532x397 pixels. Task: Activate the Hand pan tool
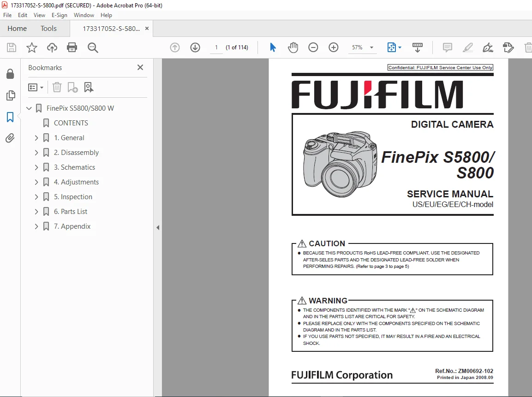pyautogui.click(x=293, y=47)
